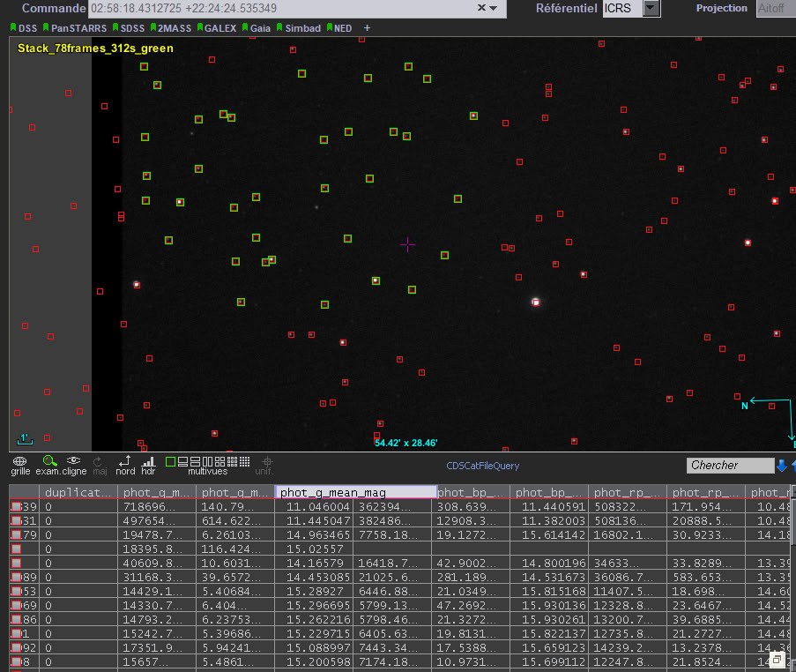Open the Simbad bookmark
Screen dimensions: 796x672
299,28
